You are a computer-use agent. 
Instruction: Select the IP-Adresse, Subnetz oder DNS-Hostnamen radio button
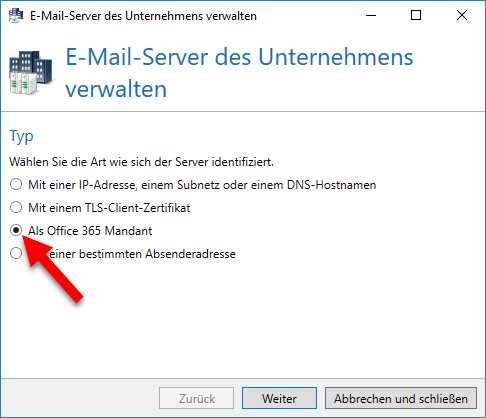point(16,184)
